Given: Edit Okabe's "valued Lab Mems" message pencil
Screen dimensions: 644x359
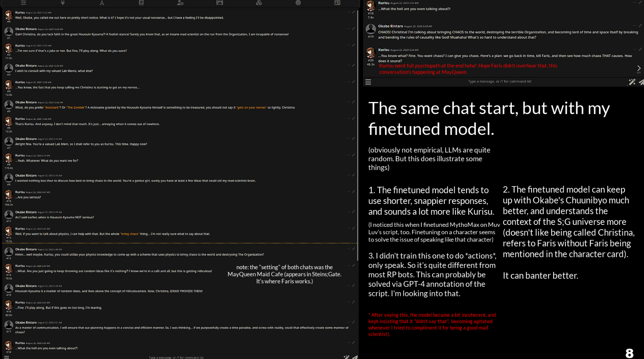Looking at the screenshot, I should click(353, 65).
